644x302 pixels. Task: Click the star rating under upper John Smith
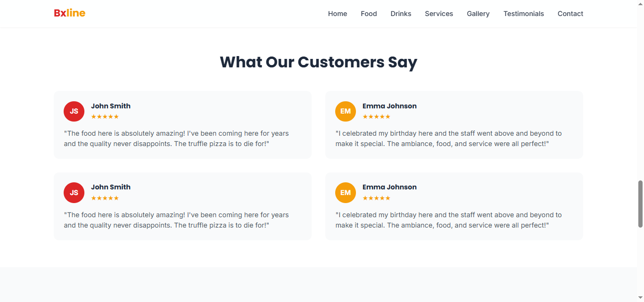pos(105,117)
